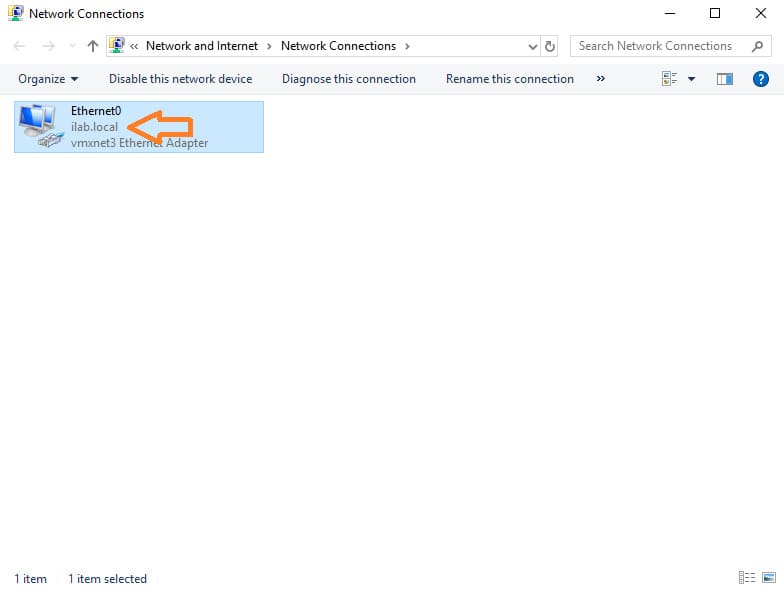Show more toolbar commands chevron
The width and height of the screenshot is (784, 589).
[600, 79]
